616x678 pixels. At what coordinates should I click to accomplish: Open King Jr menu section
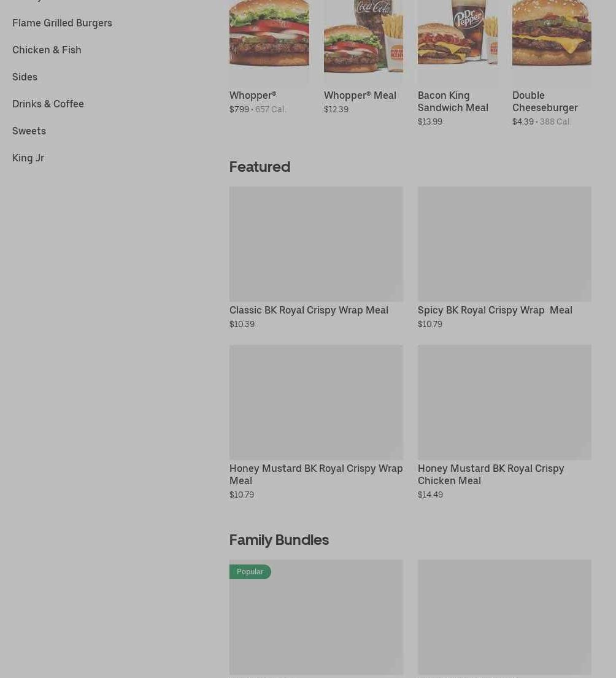(28, 158)
